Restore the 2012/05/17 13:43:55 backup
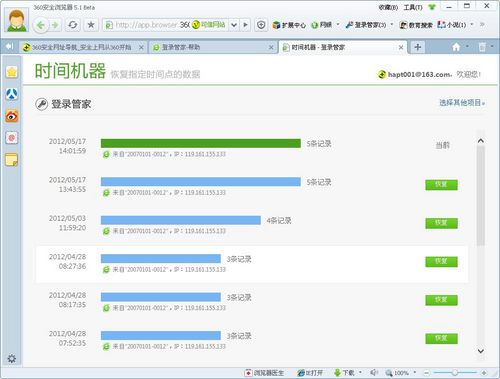 click(441, 185)
